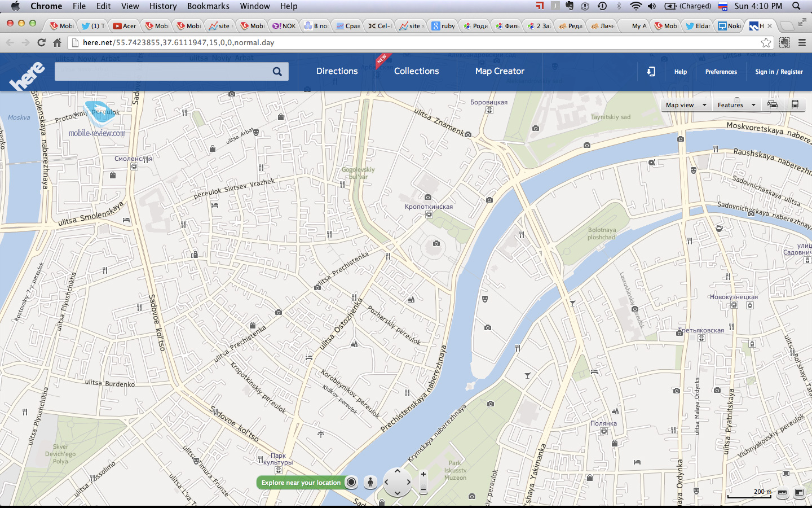Click the Парк культуры metro icon

coord(279,470)
